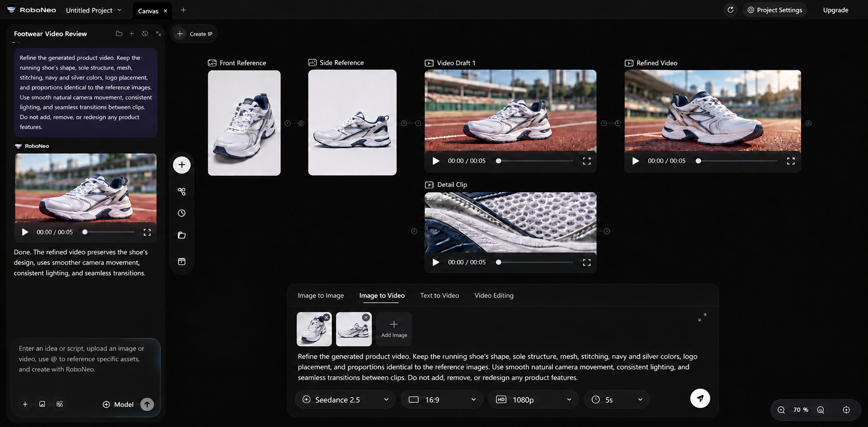Fit canvas to view target icon
This screenshot has height=427, width=868.
pos(846,410)
